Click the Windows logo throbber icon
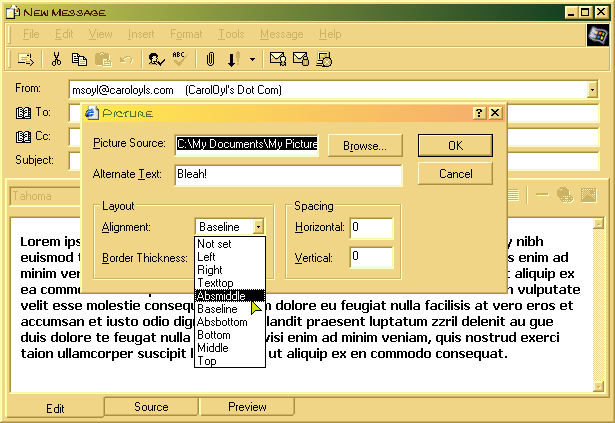615x423 pixels. pos(598,35)
